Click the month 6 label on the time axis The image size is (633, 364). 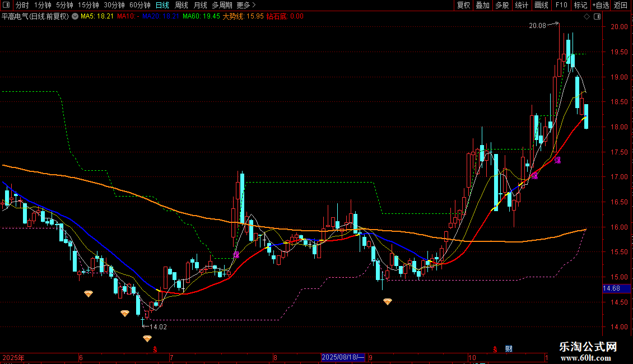(81, 357)
